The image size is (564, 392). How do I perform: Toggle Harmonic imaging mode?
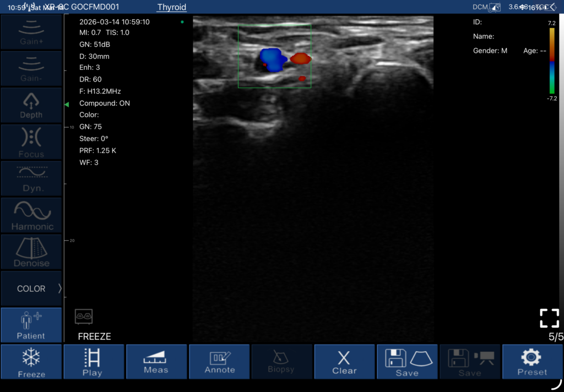pos(31,215)
